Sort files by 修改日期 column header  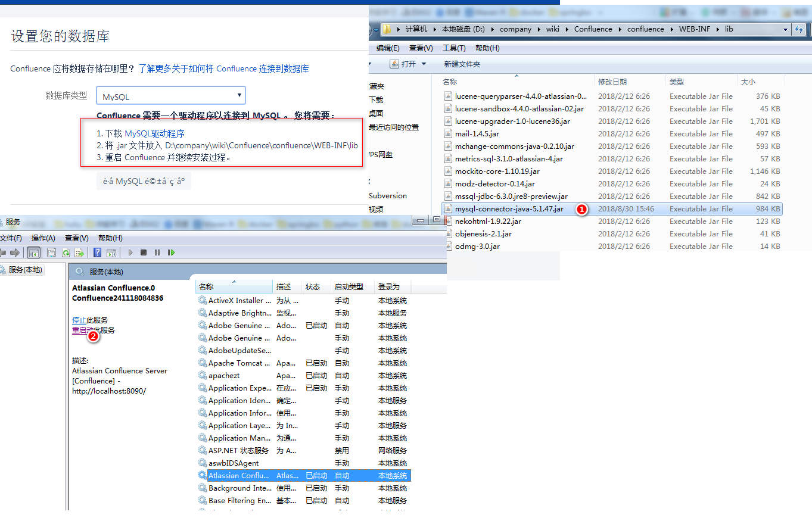(630, 82)
